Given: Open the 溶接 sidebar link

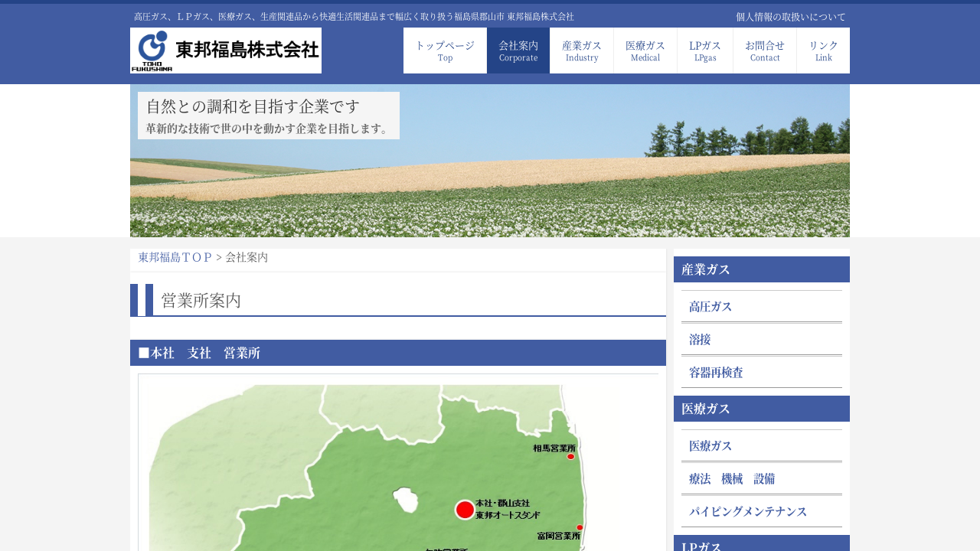Looking at the screenshot, I should (700, 340).
